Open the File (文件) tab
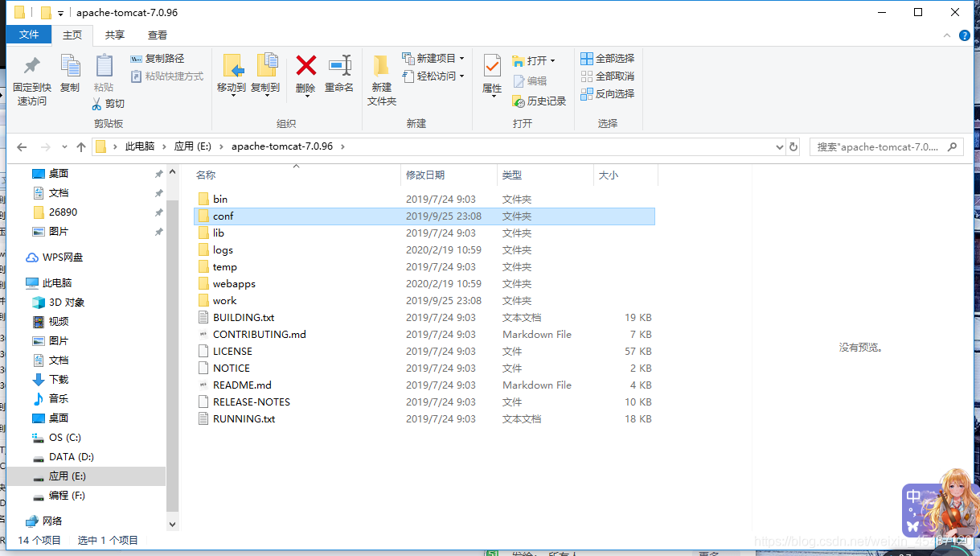980x556 pixels. [29, 35]
